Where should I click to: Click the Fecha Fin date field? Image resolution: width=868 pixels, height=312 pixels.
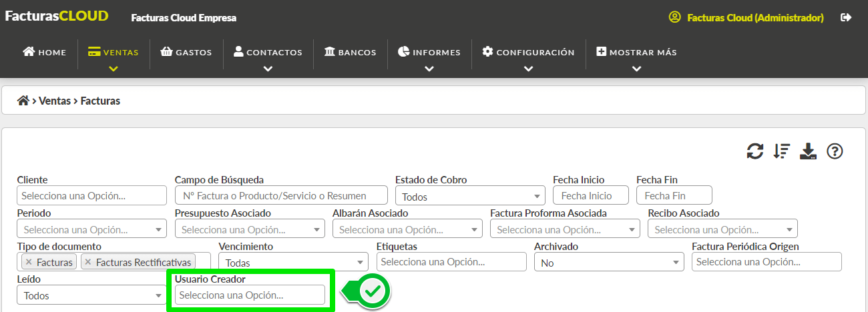click(674, 195)
